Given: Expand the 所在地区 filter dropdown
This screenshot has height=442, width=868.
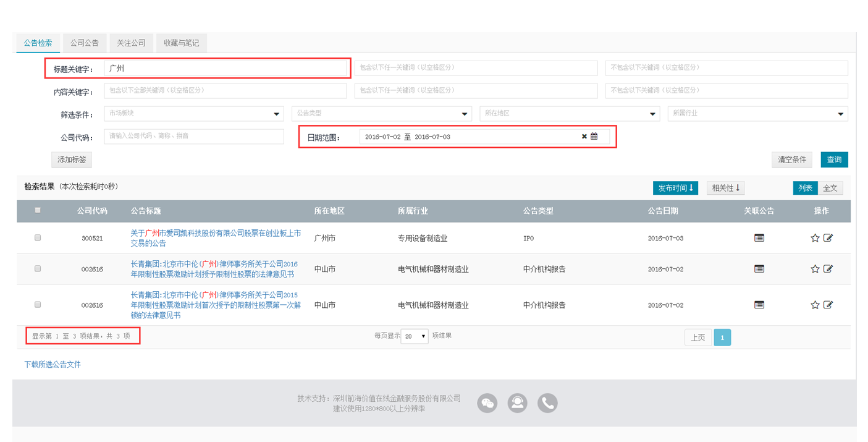Looking at the screenshot, I should (570, 114).
